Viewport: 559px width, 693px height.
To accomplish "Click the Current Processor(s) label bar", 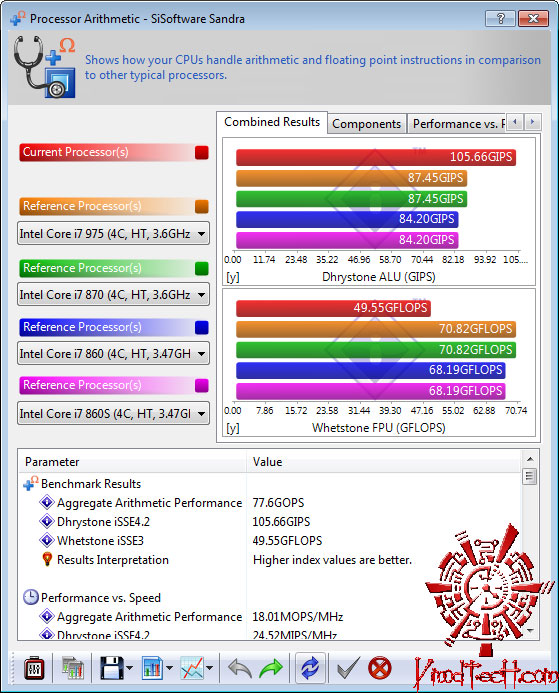I will (x=114, y=152).
